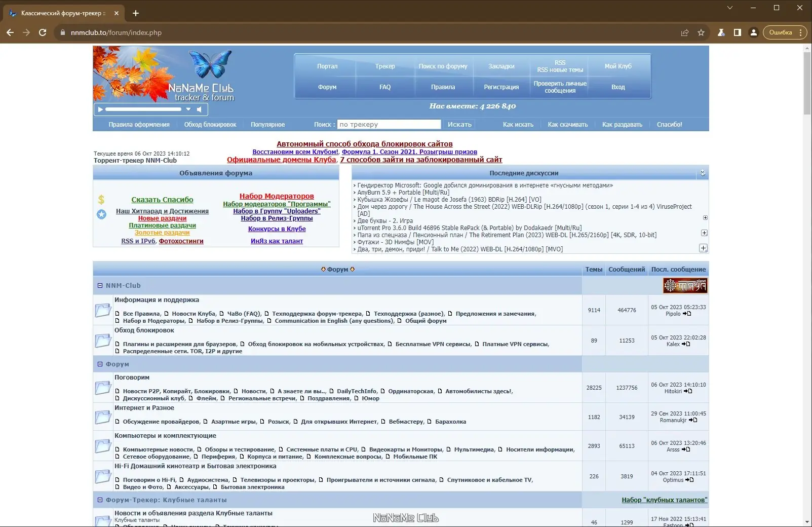The width and height of the screenshot is (812, 527).
Task: Open the browser share page icon
Action: 685,32
